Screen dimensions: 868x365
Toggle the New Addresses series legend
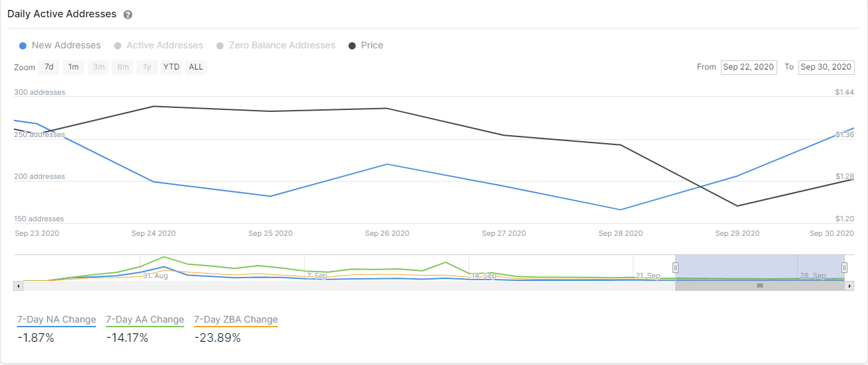[66, 46]
